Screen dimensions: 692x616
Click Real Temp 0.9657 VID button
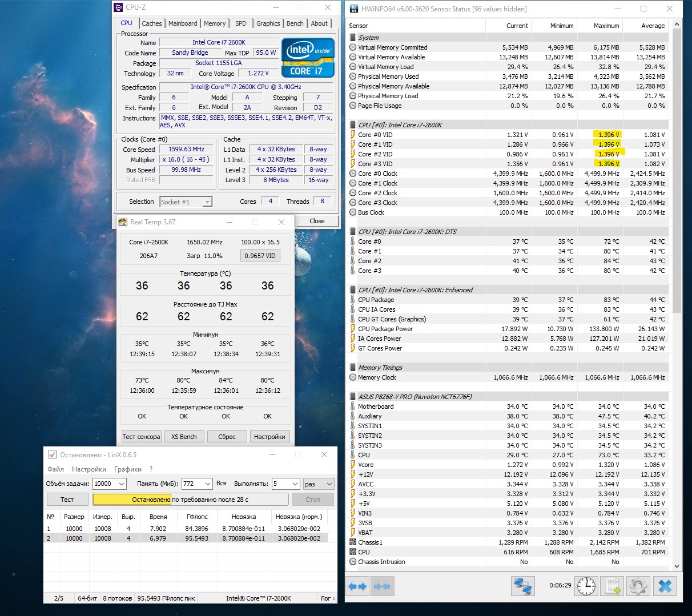(x=260, y=256)
